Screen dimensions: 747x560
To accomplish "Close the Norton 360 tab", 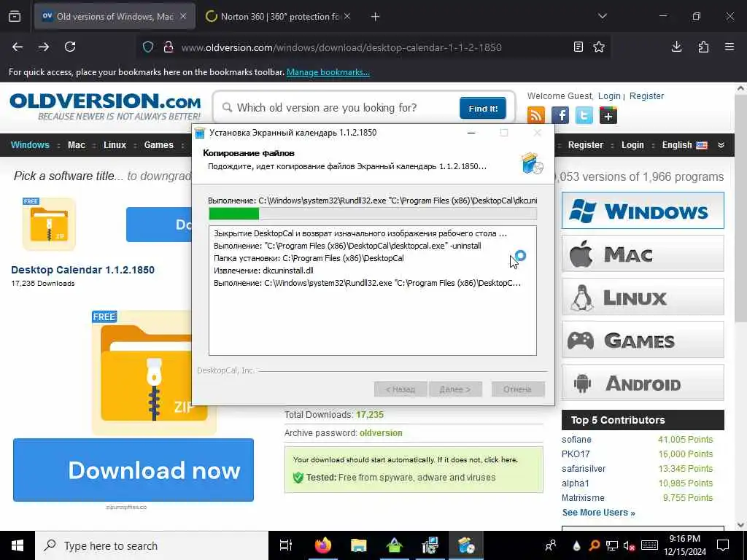I will (347, 16).
